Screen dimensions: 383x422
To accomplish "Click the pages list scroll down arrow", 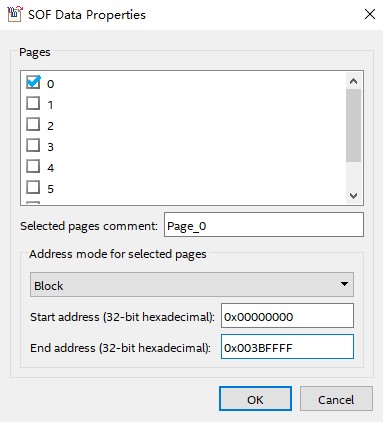I will tap(353, 196).
